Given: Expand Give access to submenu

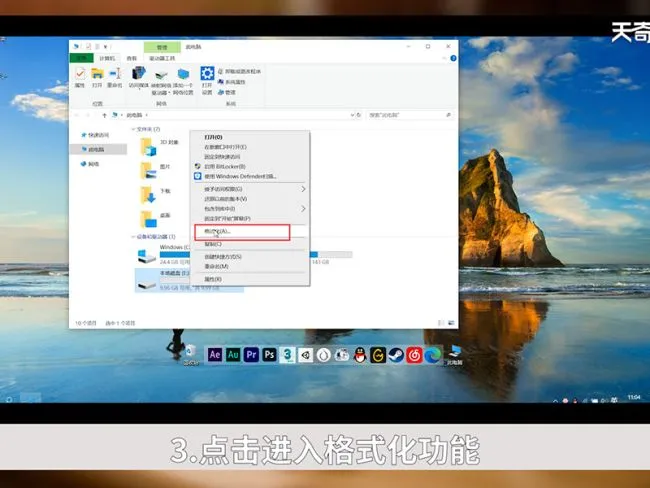Looking at the screenshot, I should 250,189.
